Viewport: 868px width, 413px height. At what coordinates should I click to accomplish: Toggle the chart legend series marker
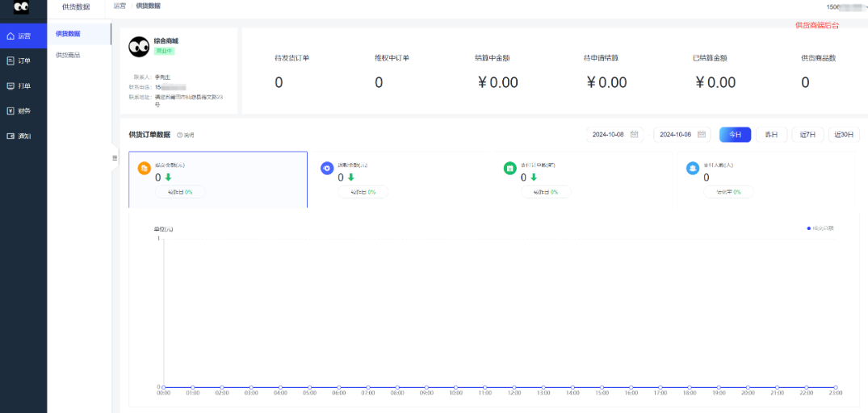pyautogui.click(x=809, y=228)
